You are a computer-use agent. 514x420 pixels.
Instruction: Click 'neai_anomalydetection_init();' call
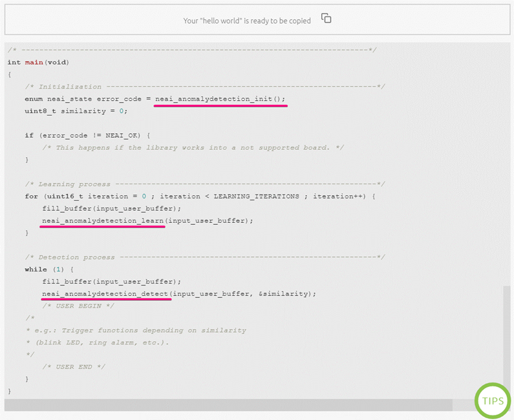(220, 99)
